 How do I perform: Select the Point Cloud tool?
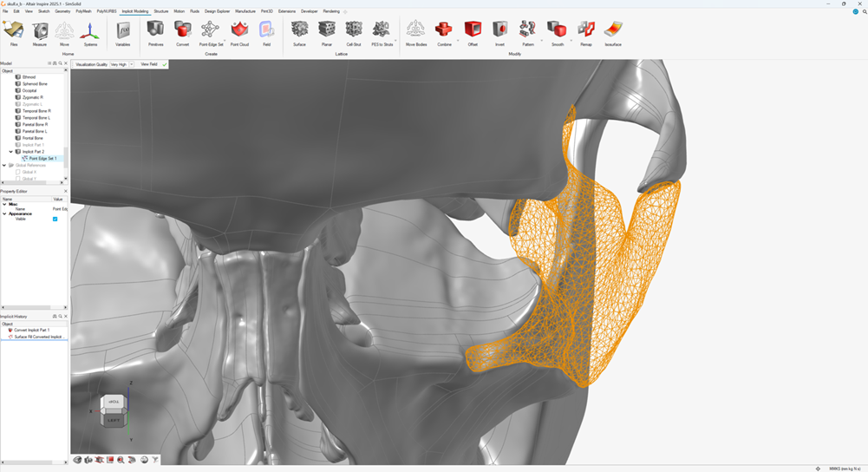click(x=239, y=31)
